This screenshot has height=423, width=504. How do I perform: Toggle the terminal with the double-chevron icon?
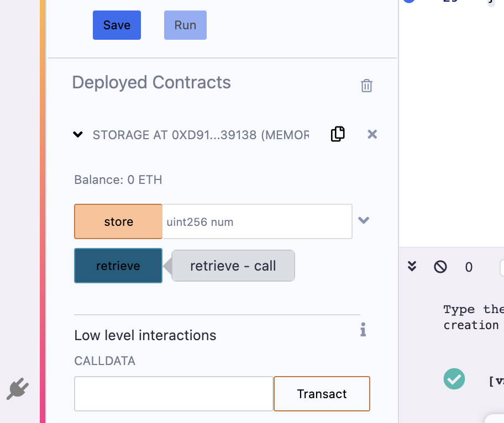412,267
